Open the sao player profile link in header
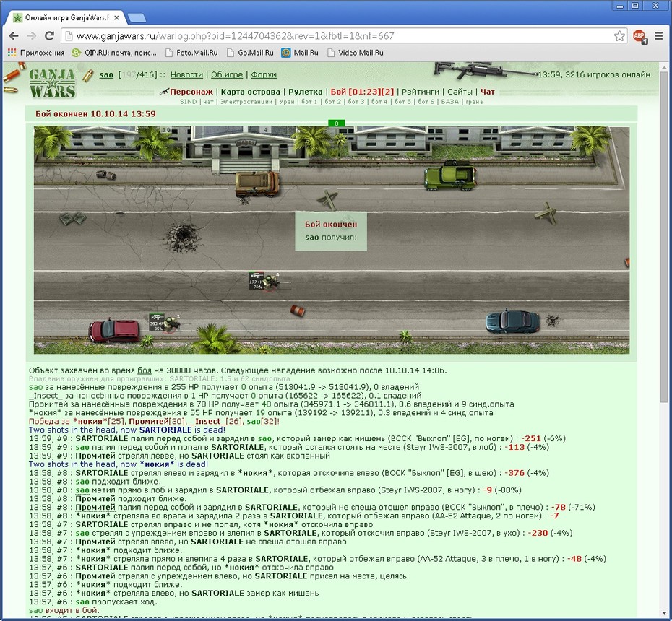Image resolution: width=672 pixels, height=621 pixels. pyautogui.click(x=106, y=75)
